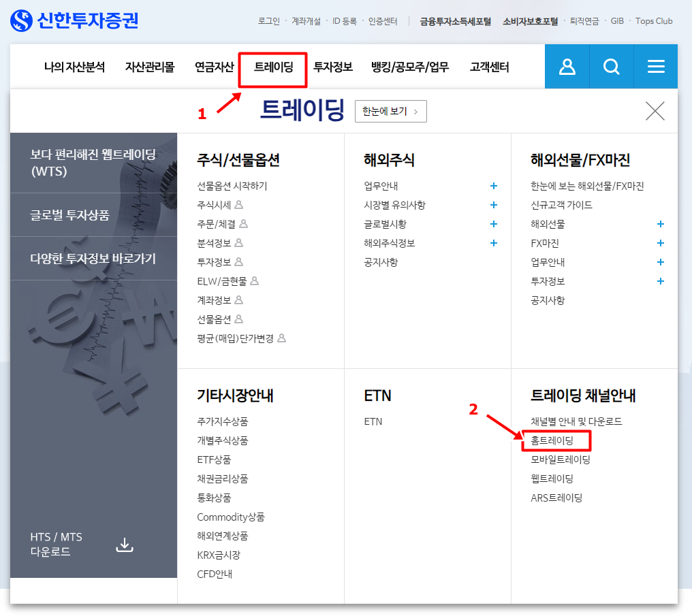Viewport: 692px width, 616px height.
Task: Open the search magnifier icon
Action: (x=611, y=67)
